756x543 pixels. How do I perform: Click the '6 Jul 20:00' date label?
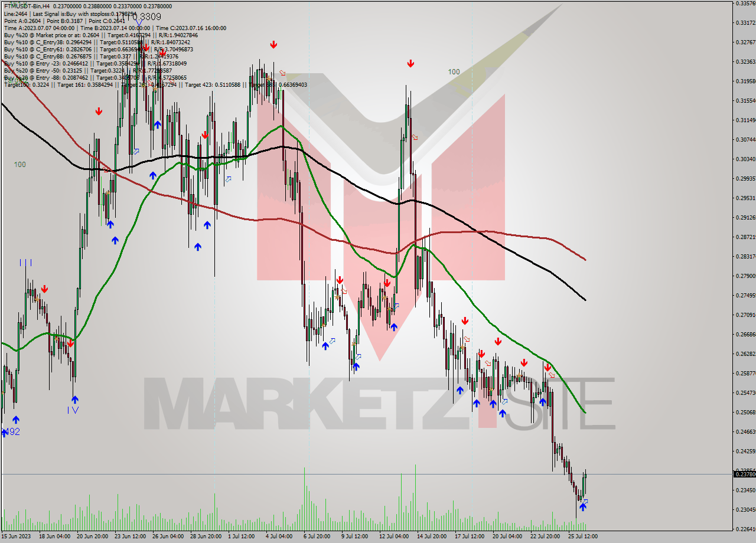coord(316,536)
